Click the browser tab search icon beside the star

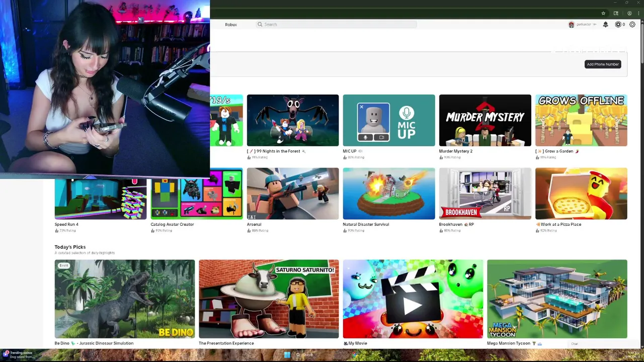(616, 13)
